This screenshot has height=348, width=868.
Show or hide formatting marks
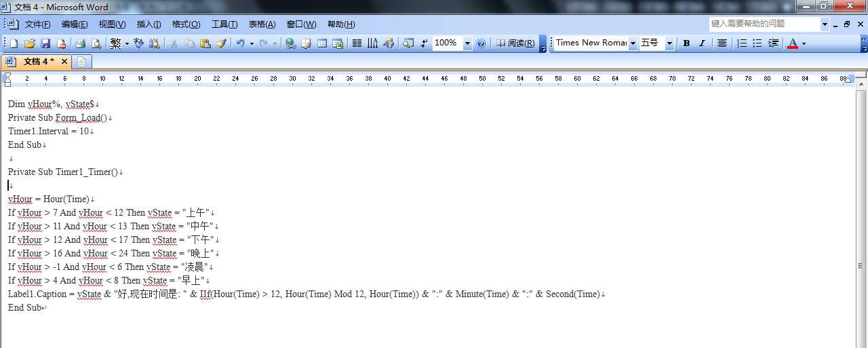click(424, 43)
